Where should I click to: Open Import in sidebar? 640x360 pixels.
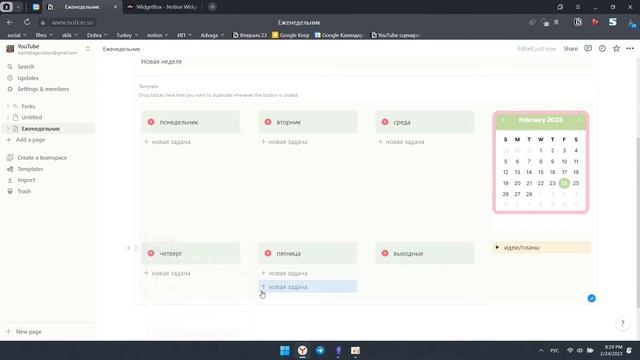click(x=26, y=180)
